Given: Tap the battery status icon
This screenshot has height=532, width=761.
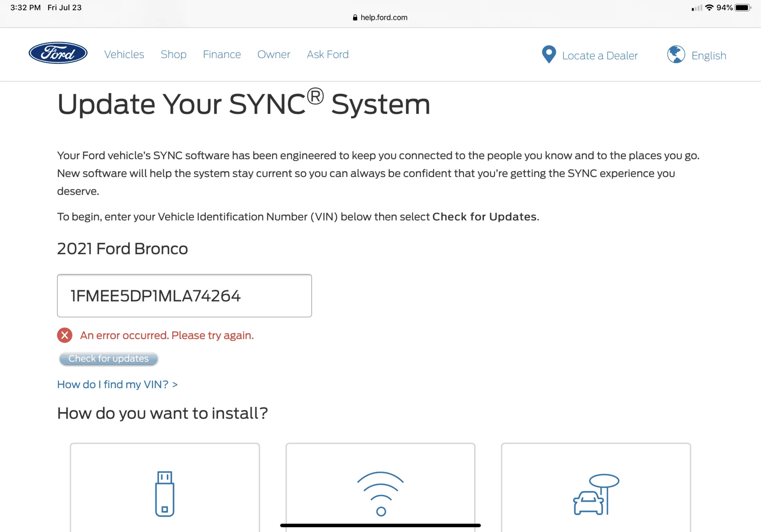Looking at the screenshot, I should tap(743, 8).
